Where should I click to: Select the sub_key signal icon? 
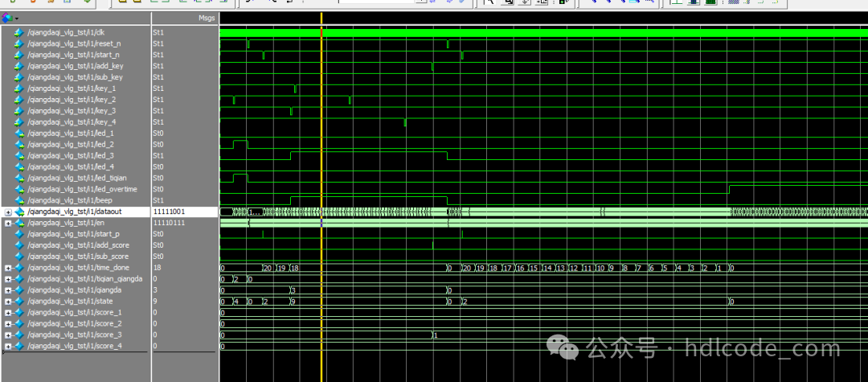click(x=19, y=77)
